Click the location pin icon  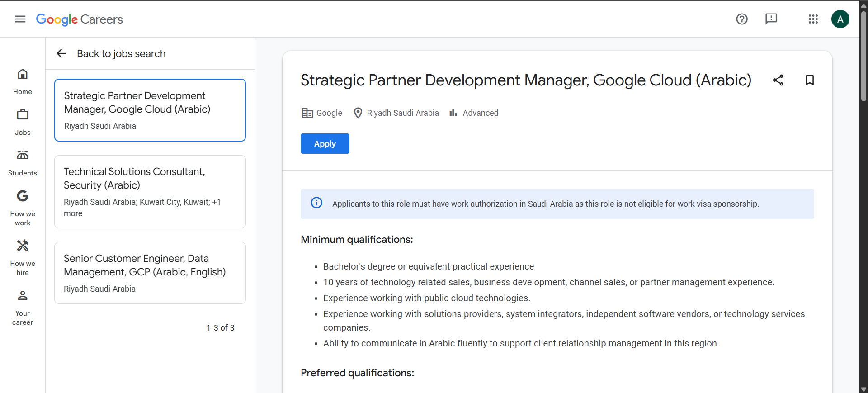click(x=358, y=113)
